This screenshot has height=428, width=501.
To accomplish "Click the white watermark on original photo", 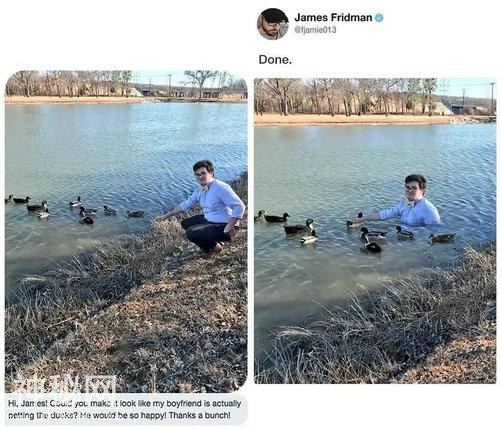I will [x=67, y=383].
